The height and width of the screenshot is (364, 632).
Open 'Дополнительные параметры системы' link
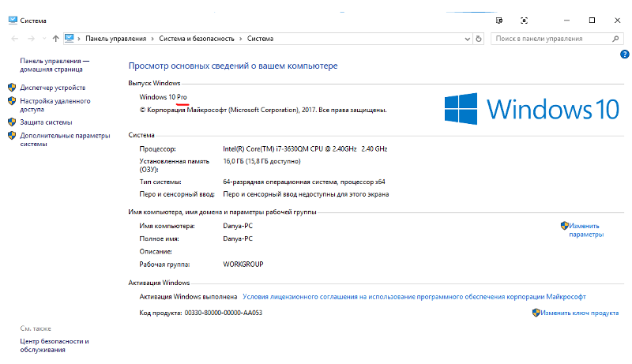[x=65, y=140]
